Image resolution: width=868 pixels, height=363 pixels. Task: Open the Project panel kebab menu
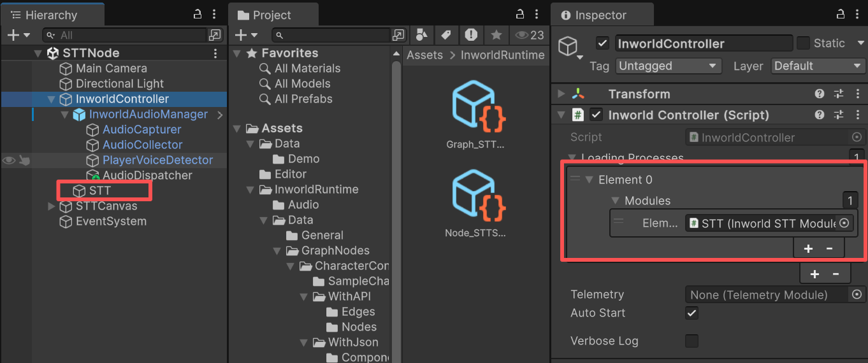tap(537, 14)
